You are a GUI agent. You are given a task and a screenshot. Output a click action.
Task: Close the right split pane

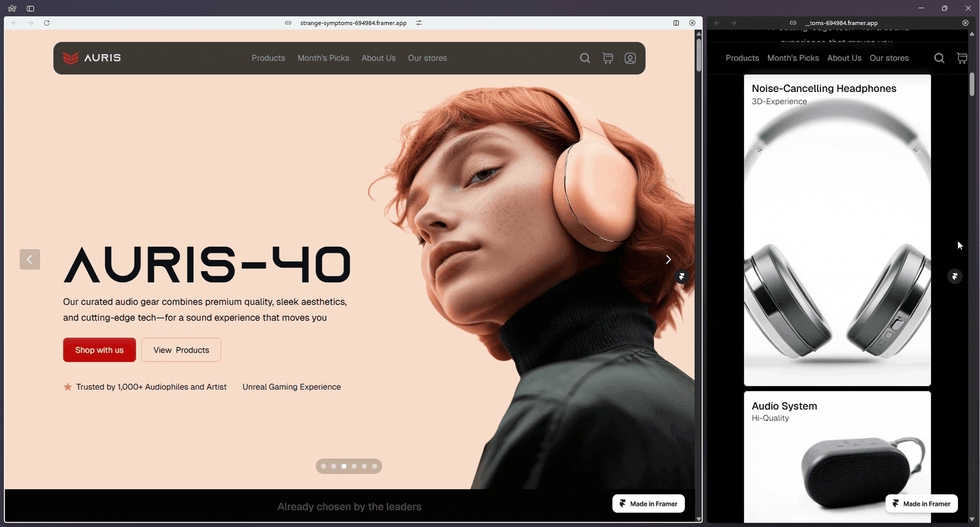[965, 23]
